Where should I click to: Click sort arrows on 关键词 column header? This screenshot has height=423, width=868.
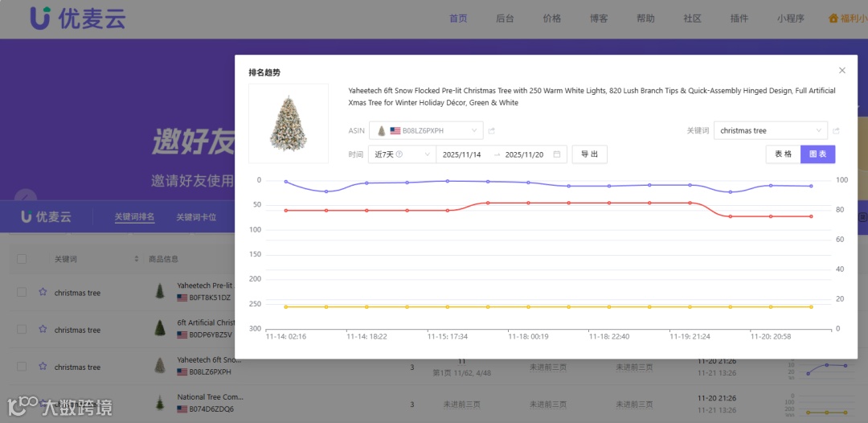point(136,259)
